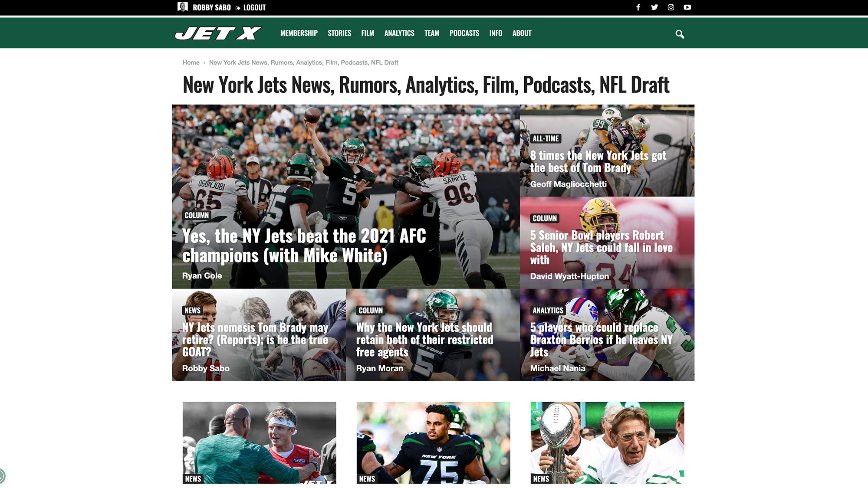This screenshot has height=488, width=868.
Task: Click the ANALYTICS category tag
Action: [548, 311]
